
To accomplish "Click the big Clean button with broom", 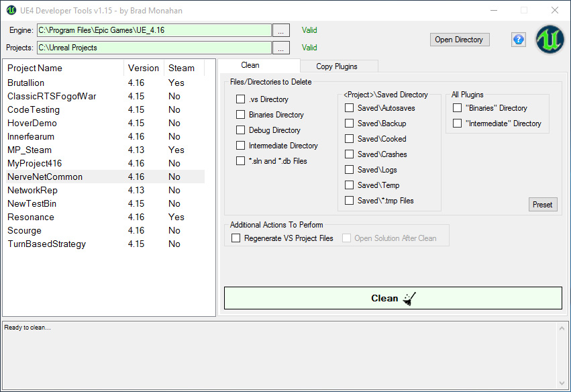I will pyautogui.click(x=393, y=298).
